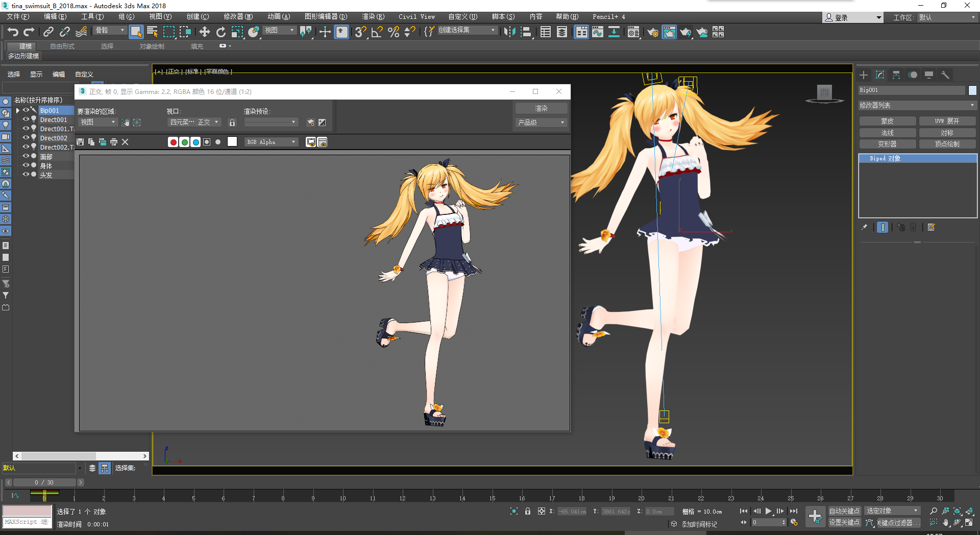Open the 修改器(M) menu
The width and height of the screenshot is (980, 535).
tap(238, 17)
